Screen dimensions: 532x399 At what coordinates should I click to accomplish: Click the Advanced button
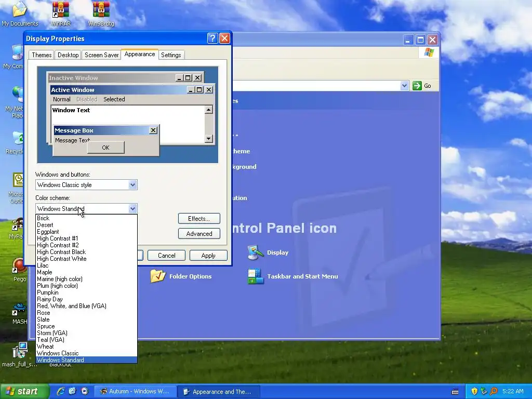199,233
